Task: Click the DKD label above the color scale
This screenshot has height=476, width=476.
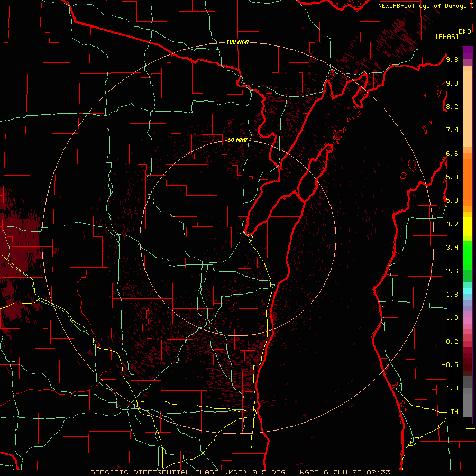Action: point(465,32)
